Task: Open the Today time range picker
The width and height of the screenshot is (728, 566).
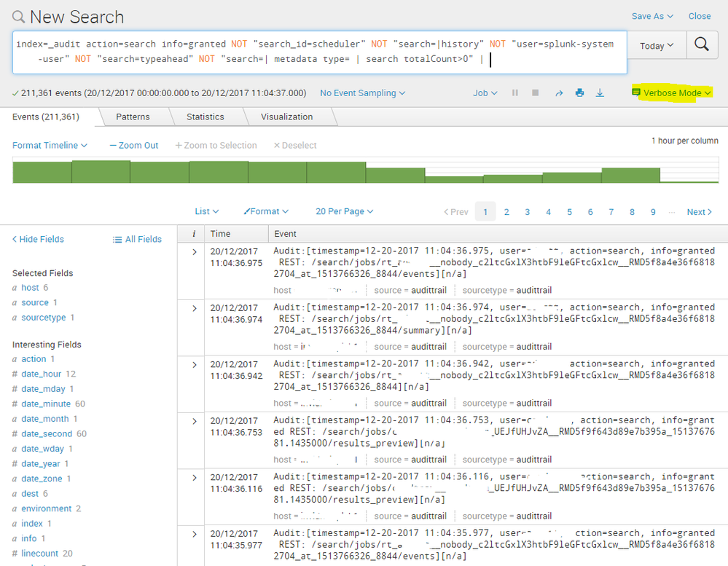Action: (657, 45)
